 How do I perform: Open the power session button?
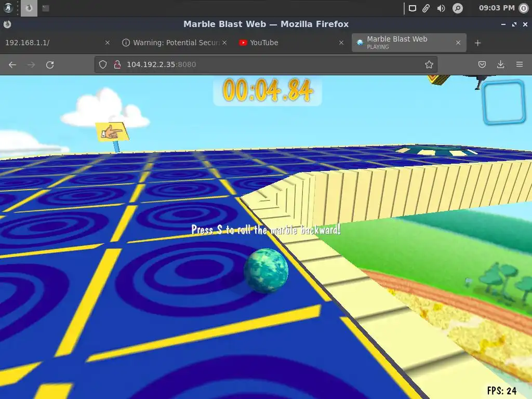pos(524,8)
